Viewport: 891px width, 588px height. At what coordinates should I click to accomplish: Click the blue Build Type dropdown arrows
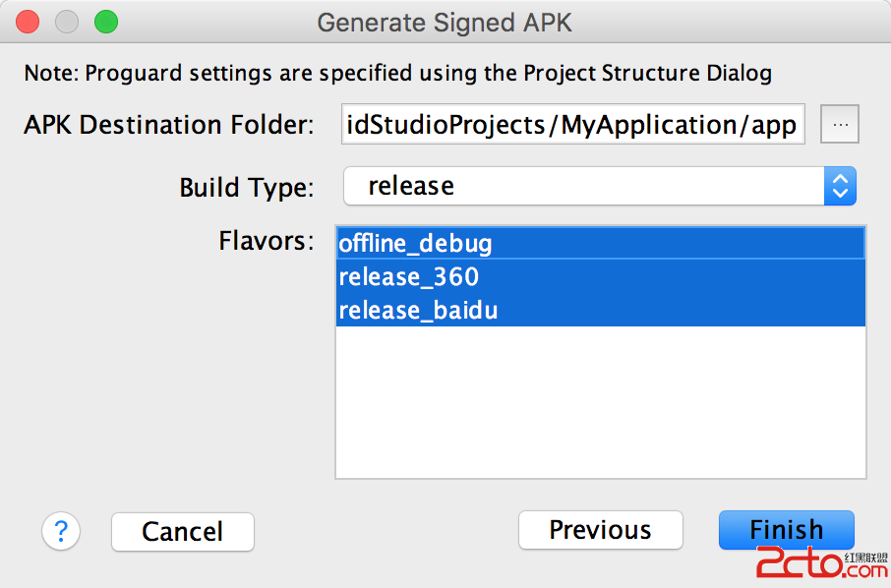click(840, 186)
